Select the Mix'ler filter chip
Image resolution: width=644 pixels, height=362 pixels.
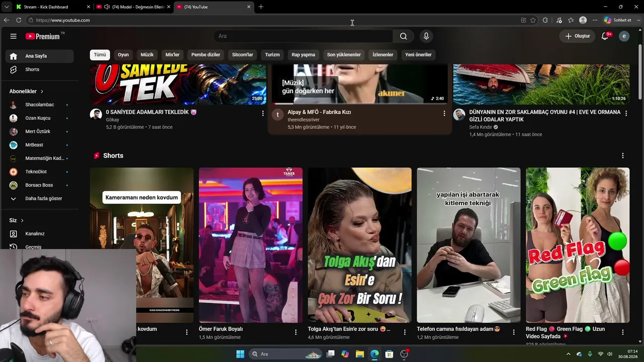[x=173, y=55]
